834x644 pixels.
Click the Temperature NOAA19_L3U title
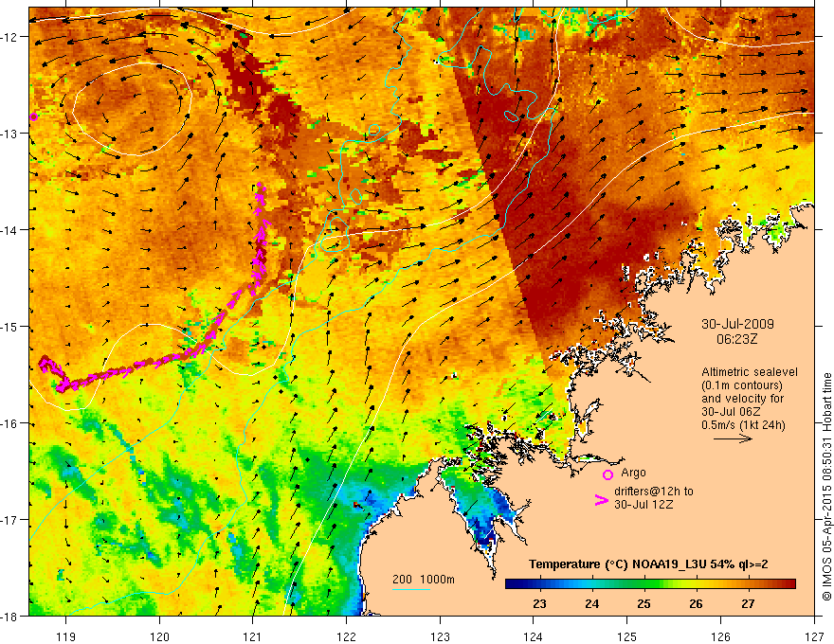[648, 564]
